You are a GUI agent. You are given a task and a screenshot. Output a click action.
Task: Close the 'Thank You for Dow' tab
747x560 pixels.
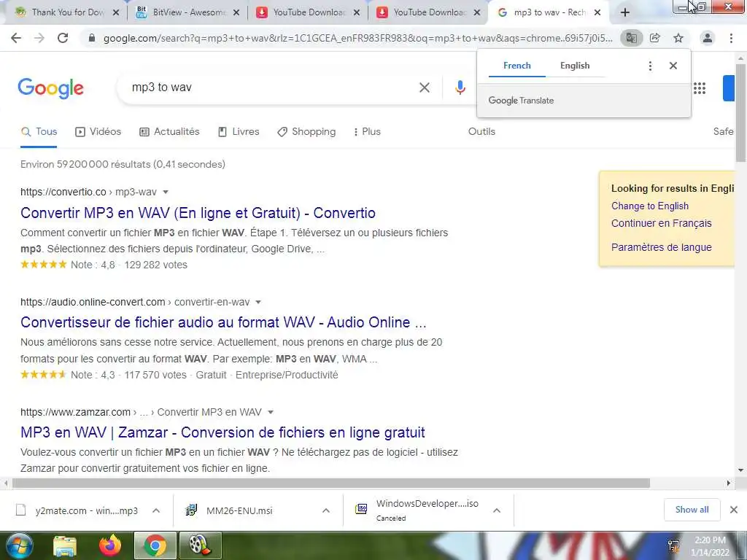(116, 13)
